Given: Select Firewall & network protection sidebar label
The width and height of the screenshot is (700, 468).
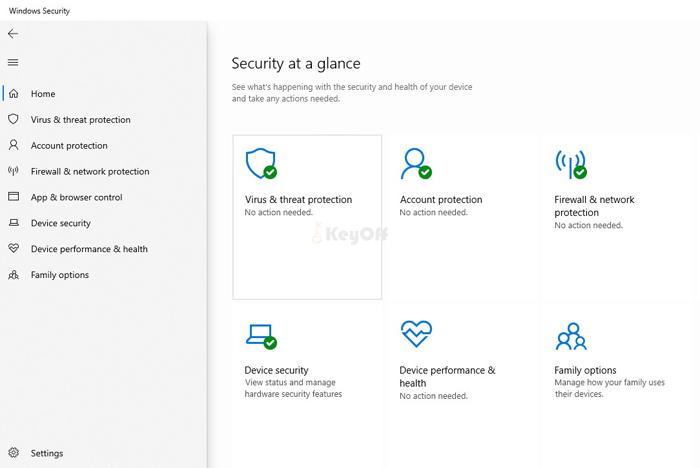Looking at the screenshot, I should pos(90,172).
